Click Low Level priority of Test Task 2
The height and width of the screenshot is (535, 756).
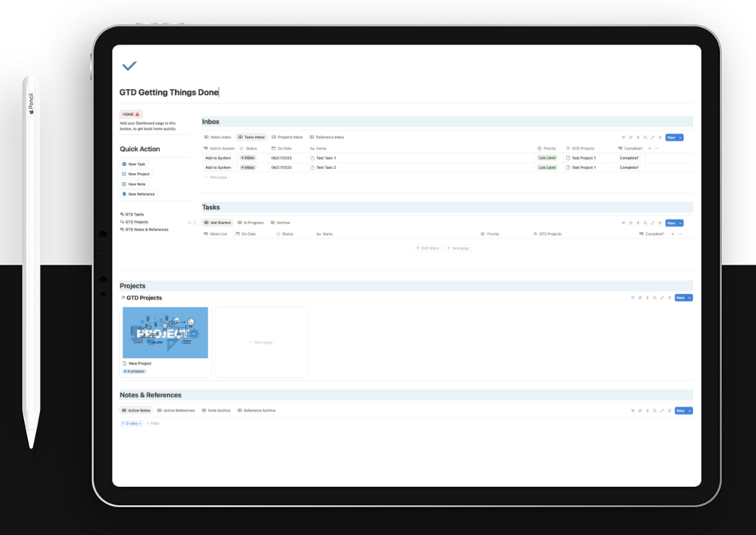tap(547, 168)
